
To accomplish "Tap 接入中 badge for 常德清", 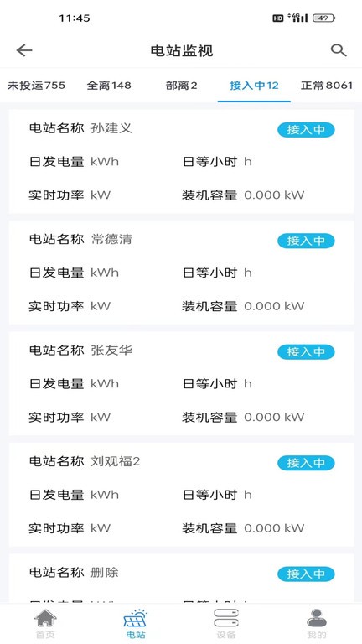I will 306,241.
